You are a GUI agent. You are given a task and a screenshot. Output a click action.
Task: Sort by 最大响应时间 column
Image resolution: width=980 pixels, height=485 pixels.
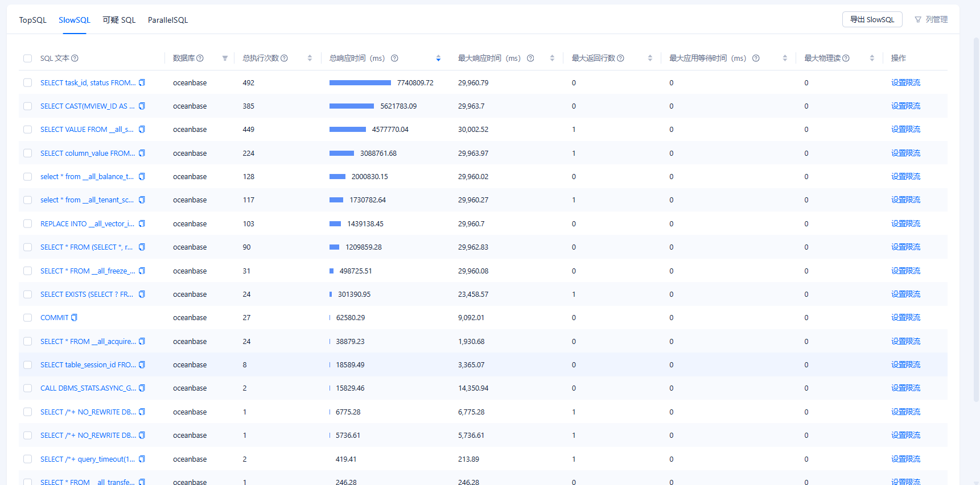pos(552,59)
